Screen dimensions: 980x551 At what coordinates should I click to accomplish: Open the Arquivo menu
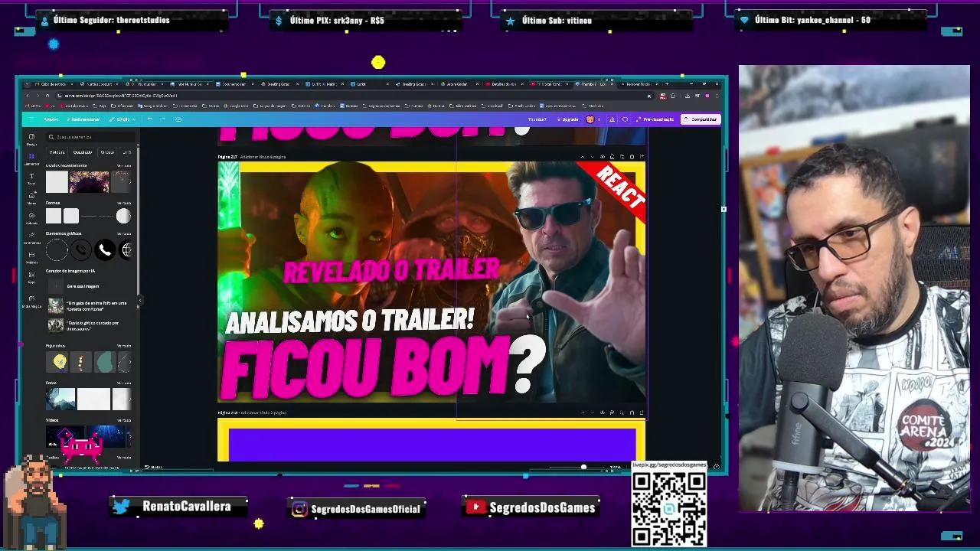pos(51,119)
